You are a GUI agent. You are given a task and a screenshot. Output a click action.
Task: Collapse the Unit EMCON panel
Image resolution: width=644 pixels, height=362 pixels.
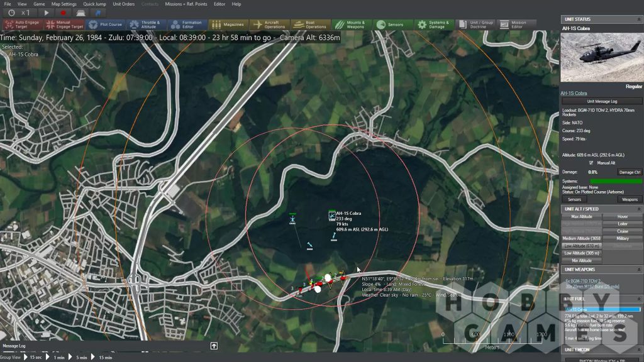(x=639, y=349)
